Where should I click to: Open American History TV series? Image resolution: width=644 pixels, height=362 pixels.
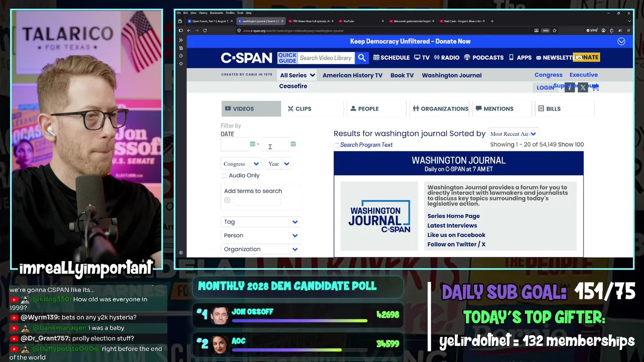(352, 75)
